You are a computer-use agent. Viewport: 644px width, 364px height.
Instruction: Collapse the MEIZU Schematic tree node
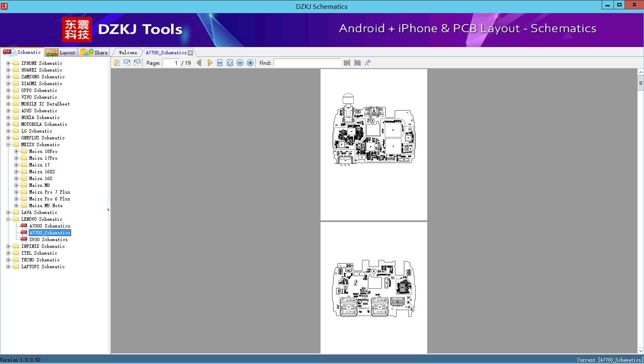pyautogui.click(x=8, y=144)
